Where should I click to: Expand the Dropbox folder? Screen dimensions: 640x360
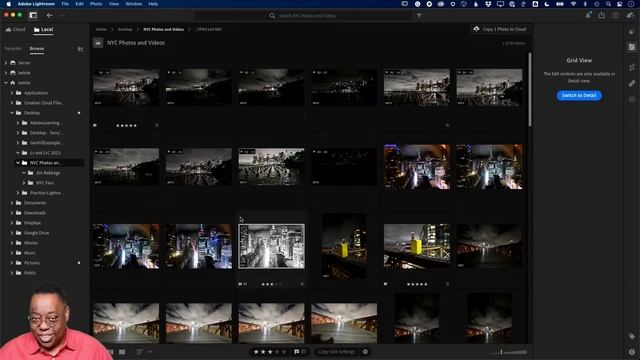(12, 223)
